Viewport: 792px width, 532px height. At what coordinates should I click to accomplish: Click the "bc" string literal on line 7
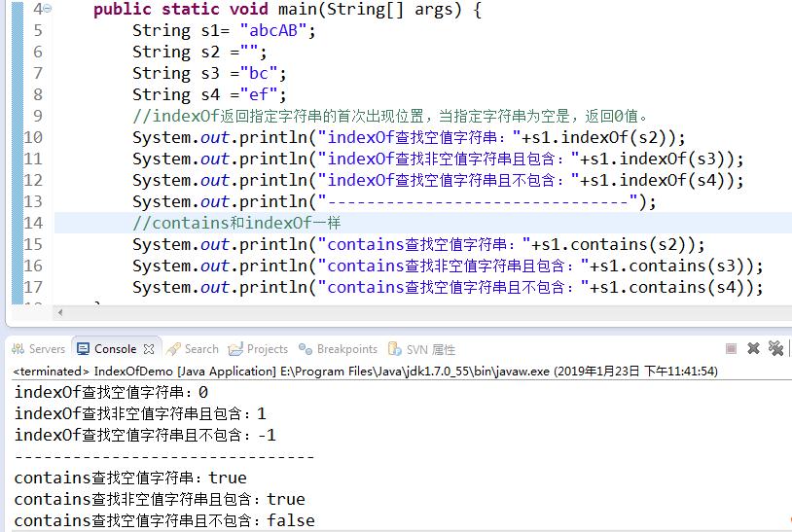pos(259,74)
